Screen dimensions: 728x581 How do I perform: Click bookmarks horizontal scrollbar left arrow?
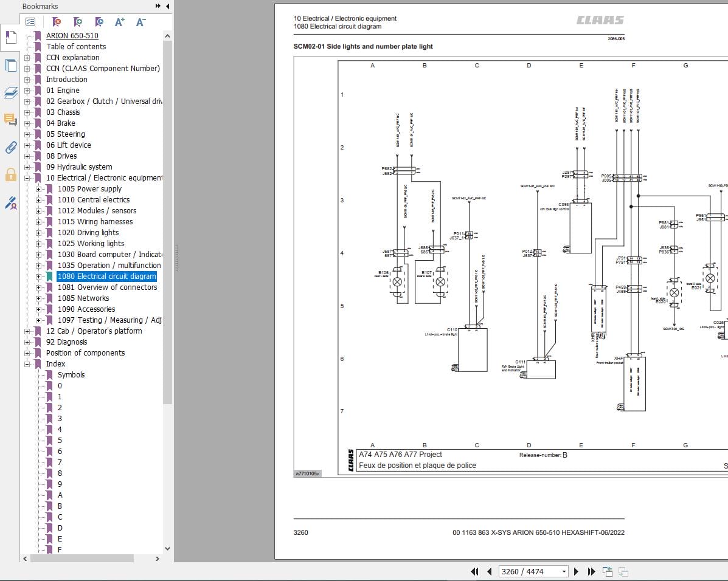[x=25, y=559]
